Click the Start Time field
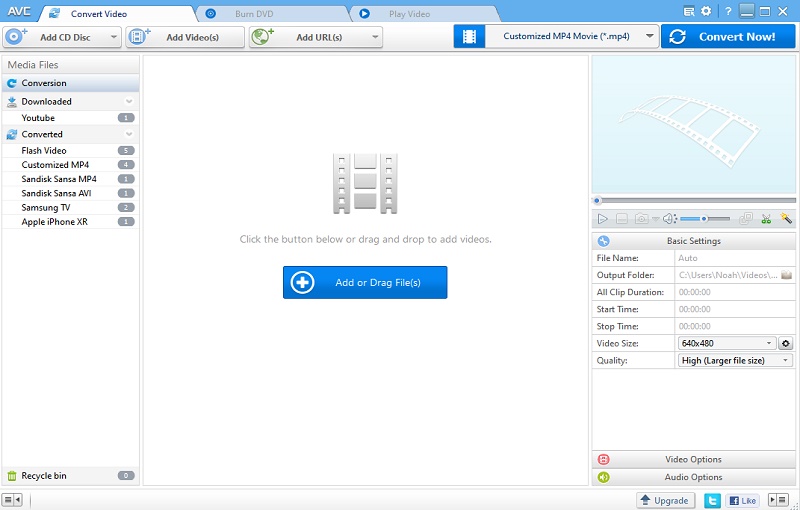The width and height of the screenshot is (800, 510). coord(735,309)
